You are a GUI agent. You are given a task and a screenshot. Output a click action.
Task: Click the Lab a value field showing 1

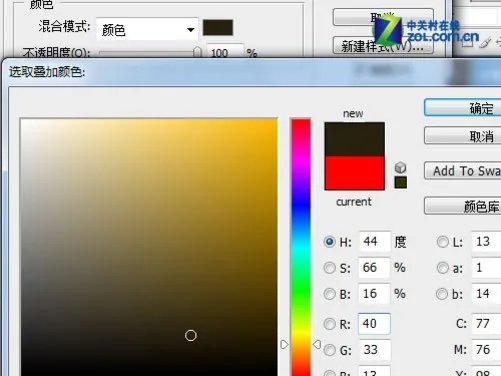487,267
